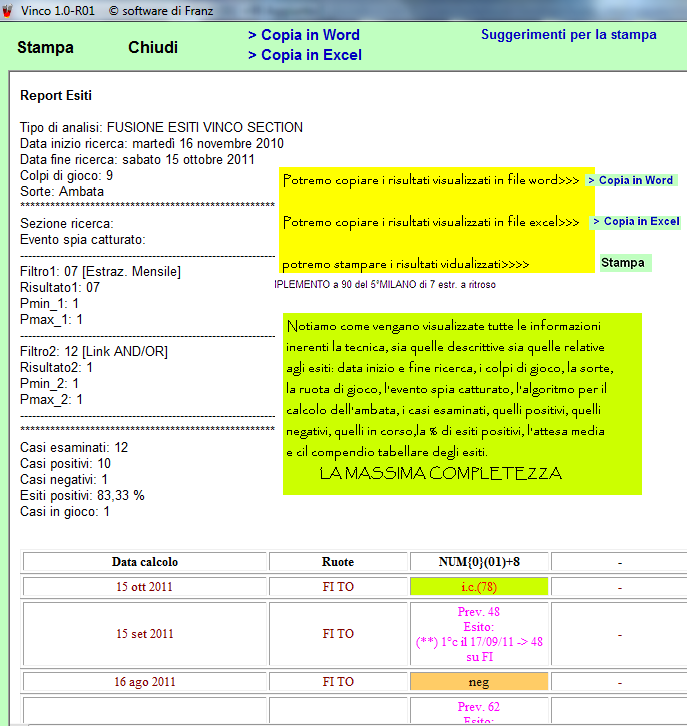
Task: Click 'IPLEMENTO a 90 del 5°MILANO' text
Action: click(385, 284)
